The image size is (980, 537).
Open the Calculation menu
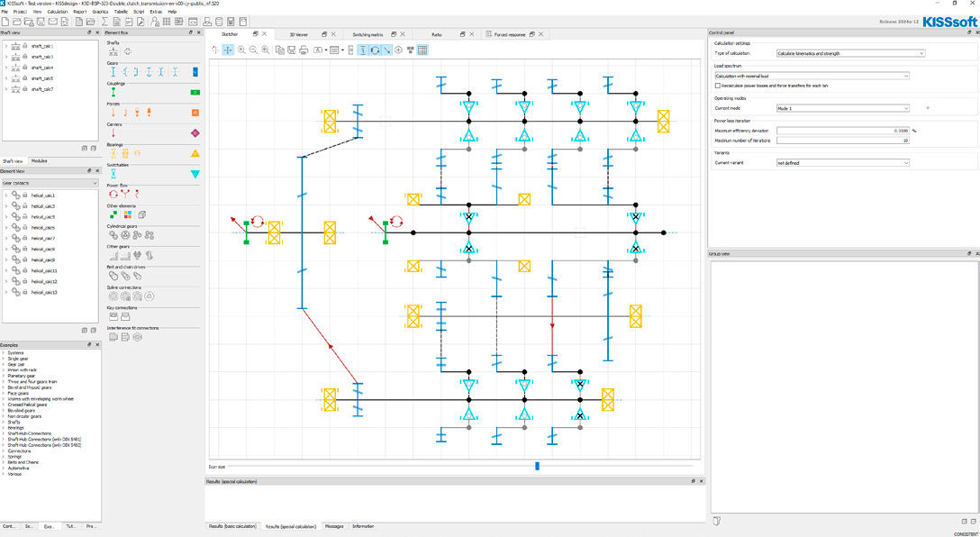point(58,11)
